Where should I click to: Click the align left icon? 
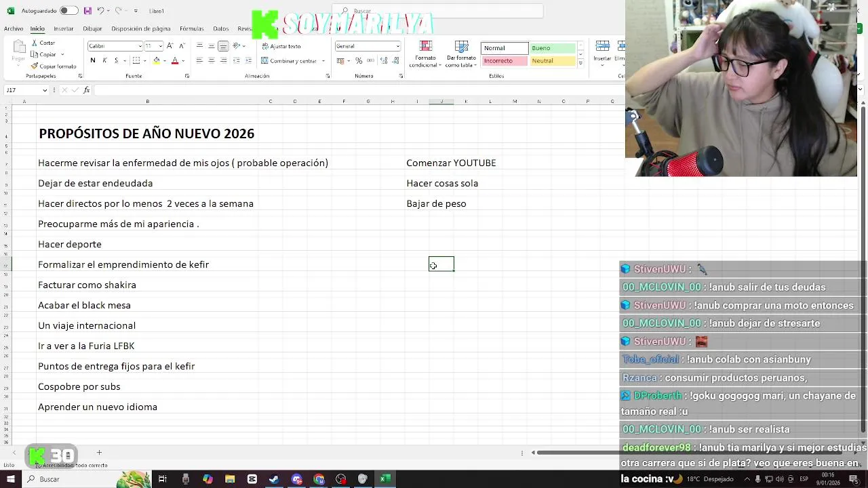[199, 60]
